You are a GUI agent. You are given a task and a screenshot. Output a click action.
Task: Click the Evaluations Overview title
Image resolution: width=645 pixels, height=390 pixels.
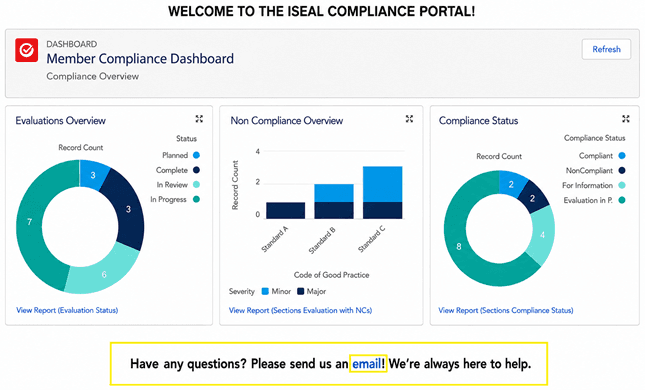60,121
